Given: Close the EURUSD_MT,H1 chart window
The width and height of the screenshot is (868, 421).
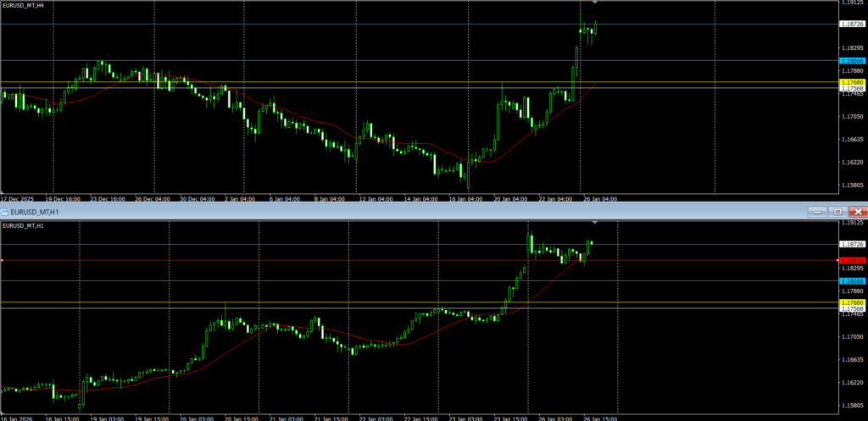Looking at the screenshot, I should pos(858,211).
